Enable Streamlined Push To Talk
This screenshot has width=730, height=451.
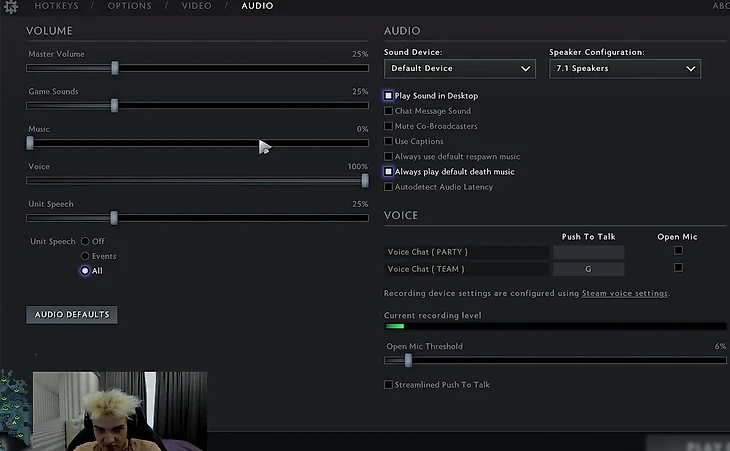tap(389, 385)
